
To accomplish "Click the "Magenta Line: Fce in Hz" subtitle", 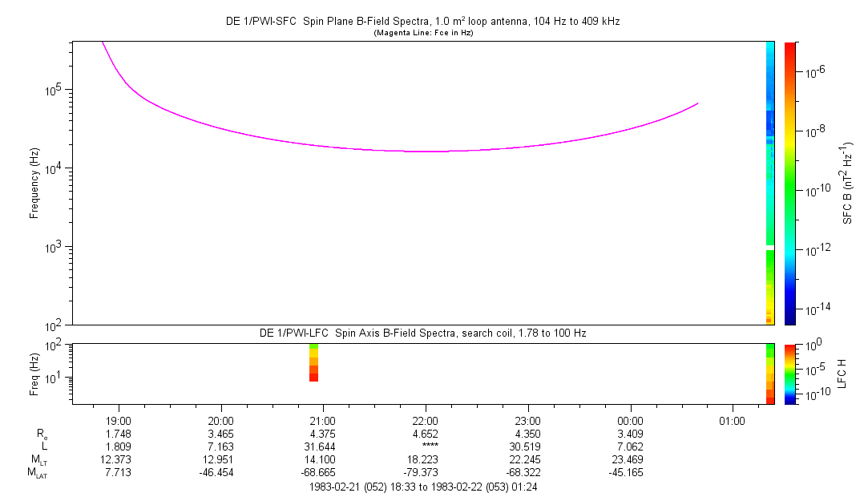I will 422,33.
